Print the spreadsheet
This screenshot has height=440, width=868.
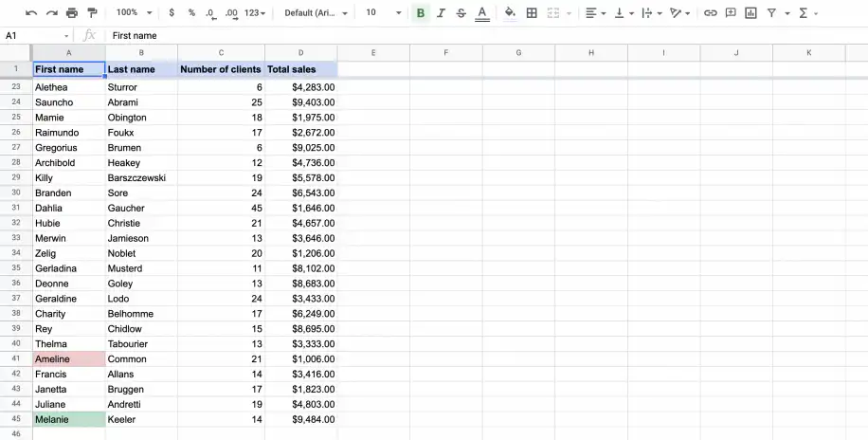pos(72,12)
